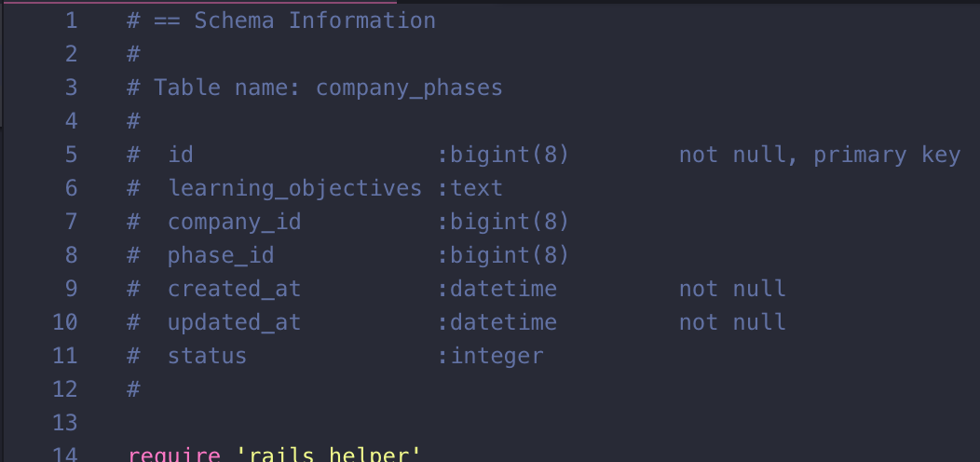Click the 'updated_at' column name
Viewport: 980px width, 462px height.
[235, 322]
